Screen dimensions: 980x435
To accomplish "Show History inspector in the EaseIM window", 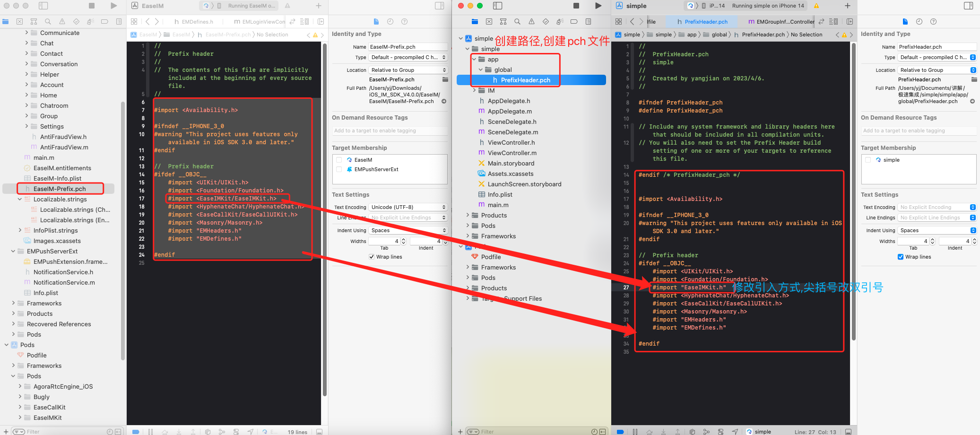I will [390, 21].
